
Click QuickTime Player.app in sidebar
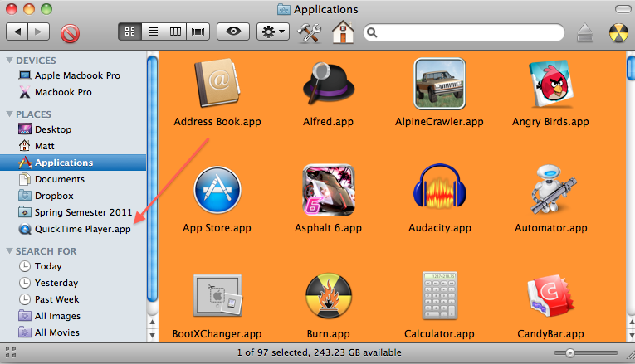pyautogui.click(x=73, y=229)
